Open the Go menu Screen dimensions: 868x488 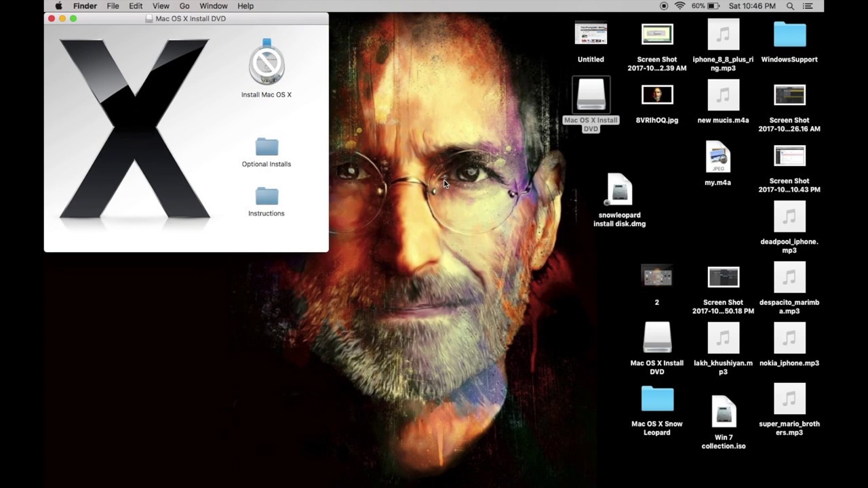point(184,6)
